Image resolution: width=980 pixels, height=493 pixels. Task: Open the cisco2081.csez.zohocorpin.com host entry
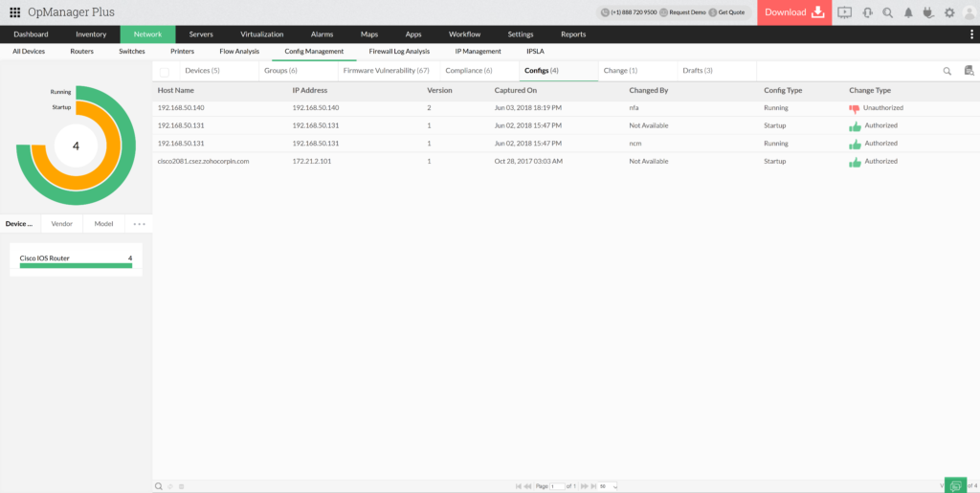pos(203,162)
